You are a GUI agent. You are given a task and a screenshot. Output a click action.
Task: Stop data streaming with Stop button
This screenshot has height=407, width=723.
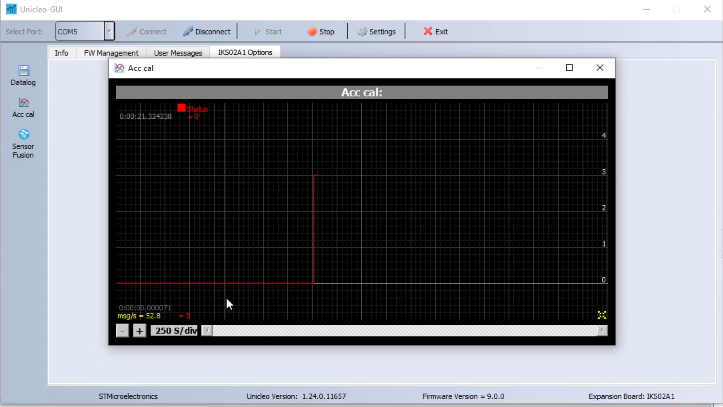click(x=320, y=31)
